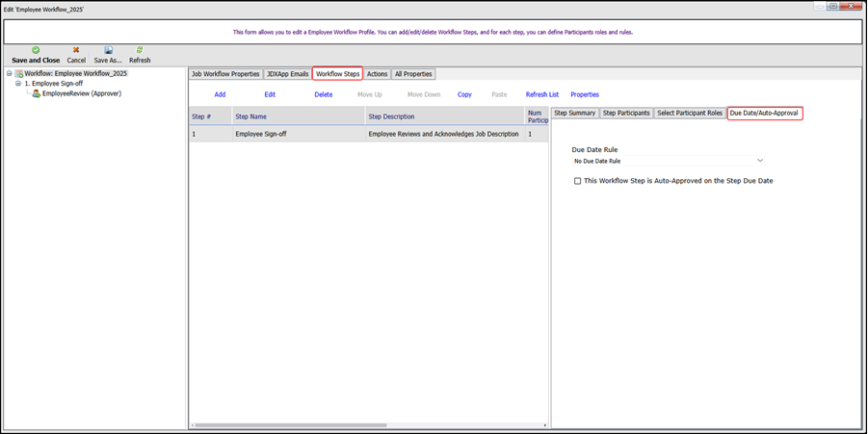The height and width of the screenshot is (434, 868).
Task: Collapse the 1. Employee Sign-off tree node
Action: 17,84
